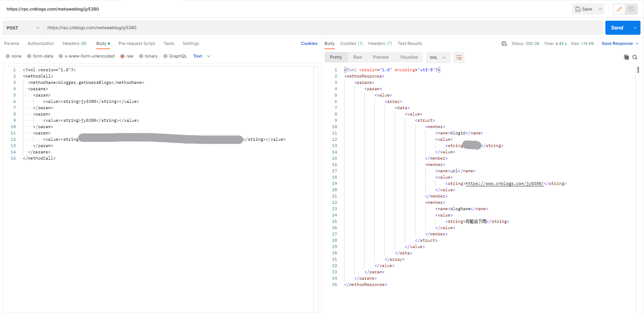Viewport: 644px width, 314px height.
Task: Copy the response with the copy icon
Action: coord(626,57)
